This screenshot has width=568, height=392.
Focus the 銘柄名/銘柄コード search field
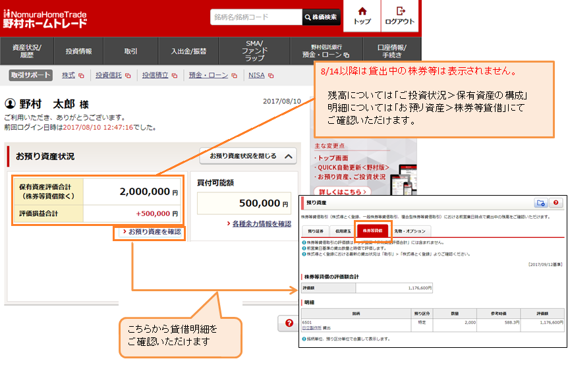tap(256, 17)
